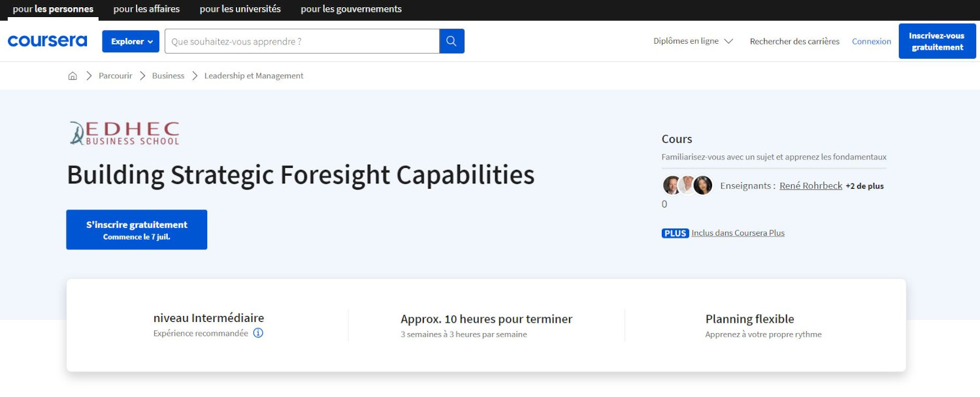Image resolution: width=980 pixels, height=397 pixels.
Task: Open the Explorer dropdown menu
Action: [x=131, y=41]
